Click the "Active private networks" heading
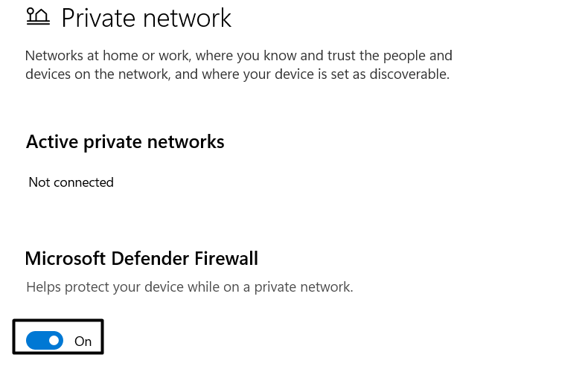This screenshot has width=588, height=372. (x=125, y=141)
